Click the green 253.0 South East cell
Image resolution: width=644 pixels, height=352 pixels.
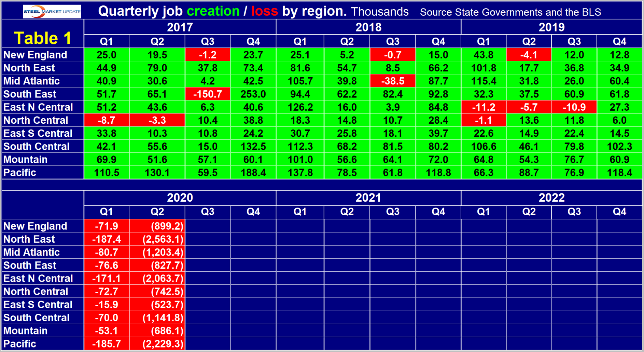(253, 94)
